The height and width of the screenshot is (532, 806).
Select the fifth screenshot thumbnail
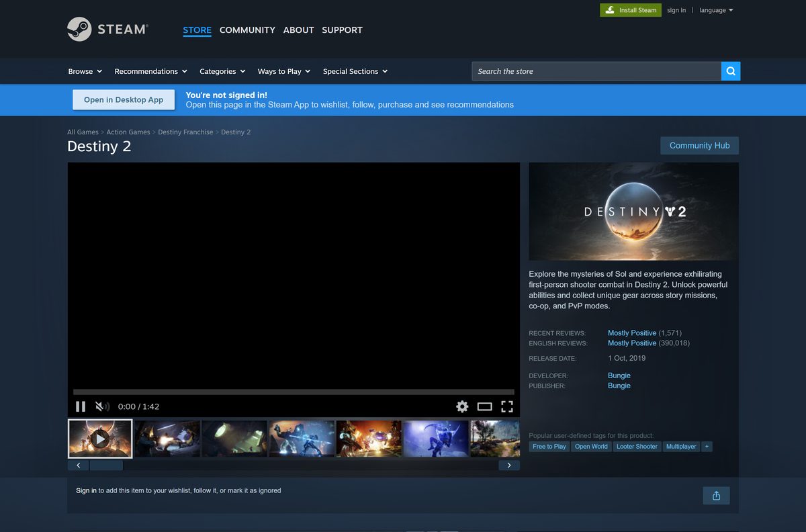click(x=369, y=439)
